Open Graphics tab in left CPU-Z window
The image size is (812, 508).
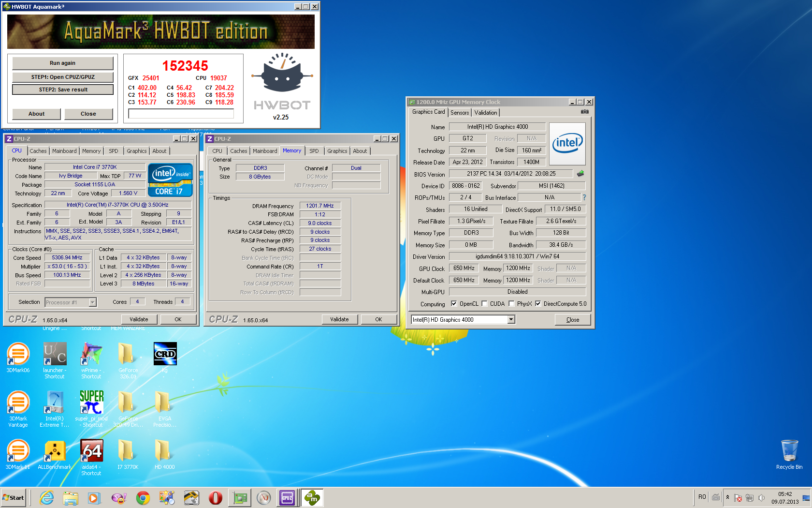136,151
